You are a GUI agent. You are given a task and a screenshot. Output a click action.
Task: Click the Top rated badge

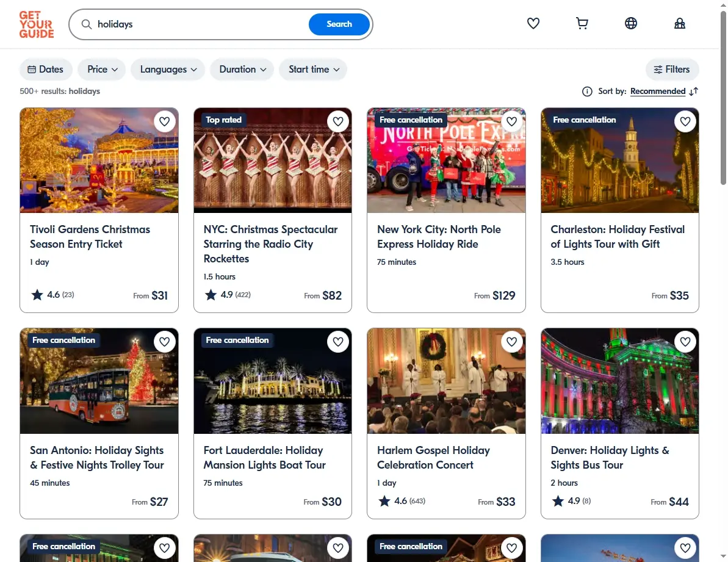point(223,120)
